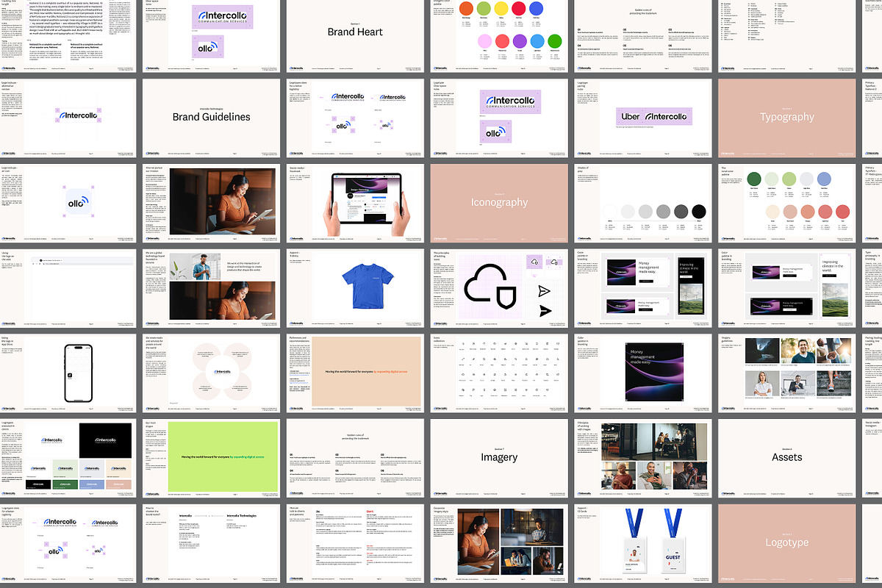Open the Do and Don't communication slide
Viewport: 882px width, 588px height.
click(355, 542)
